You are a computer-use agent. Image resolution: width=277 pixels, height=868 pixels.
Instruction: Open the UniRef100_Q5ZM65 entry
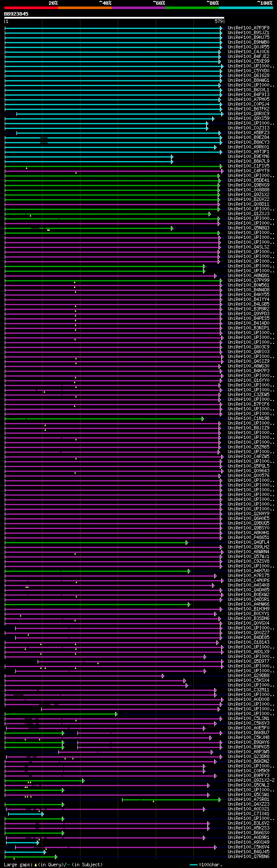(248, 447)
